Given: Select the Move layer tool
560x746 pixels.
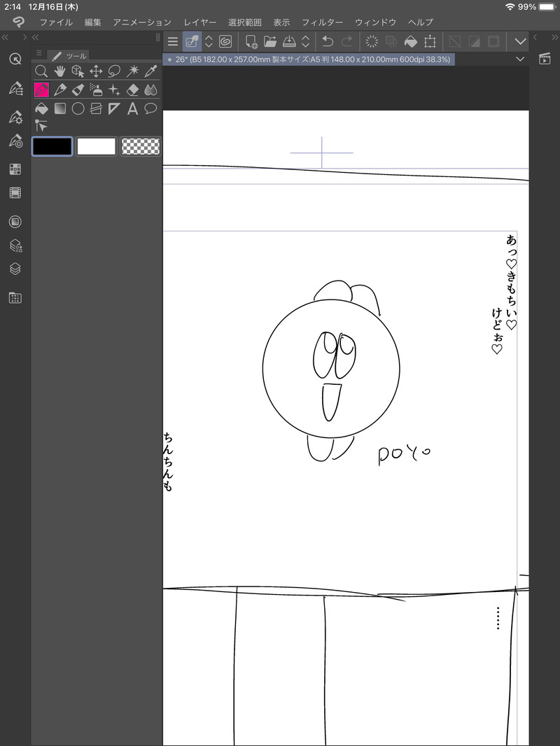Looking at the screenshot, I should pyautogui.click(x=96, y=71).
